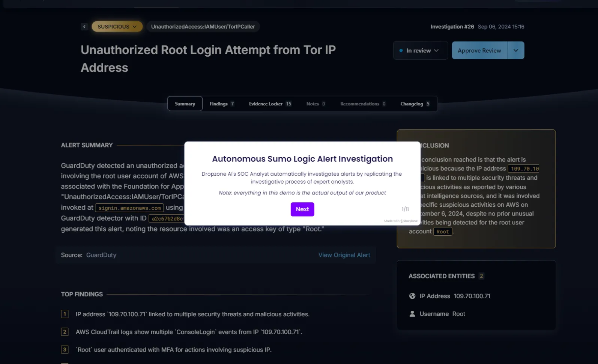Open the Evidence Locker tab
Viewport: 598px width, 364px height.
[x=270, y=104]
